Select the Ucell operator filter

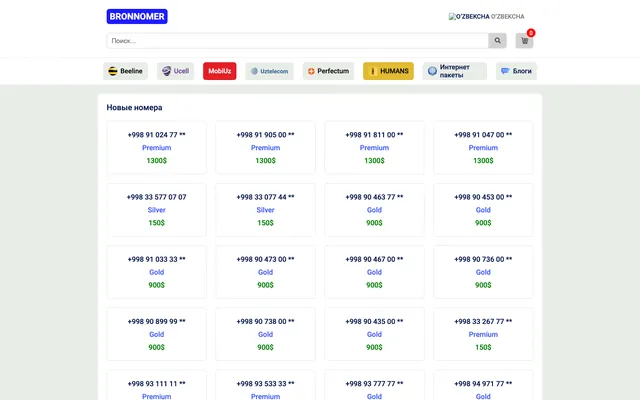(176, 71)
